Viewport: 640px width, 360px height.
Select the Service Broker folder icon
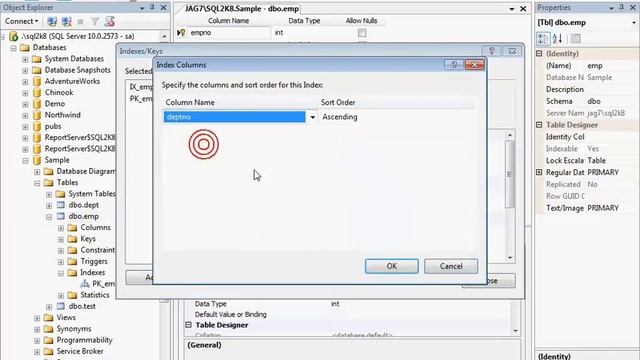[49, 351]
